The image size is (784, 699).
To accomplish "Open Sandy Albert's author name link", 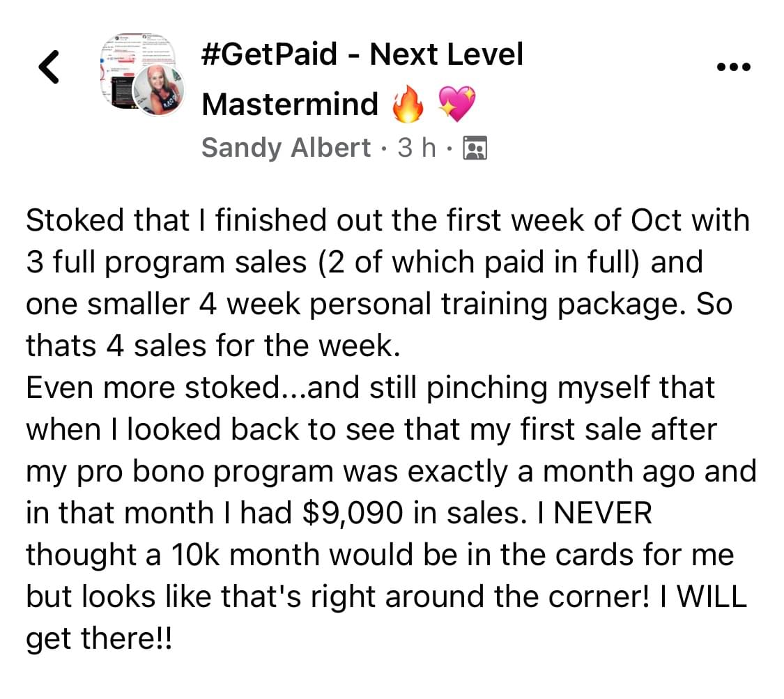I will (286, 148).
